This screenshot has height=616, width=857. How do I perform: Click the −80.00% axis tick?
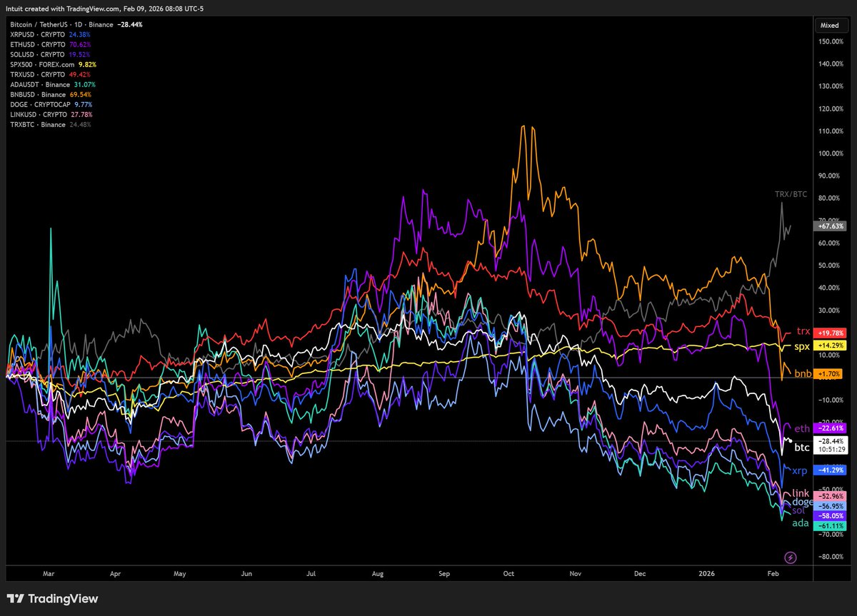pyautogui.click(x=831, y=557)
